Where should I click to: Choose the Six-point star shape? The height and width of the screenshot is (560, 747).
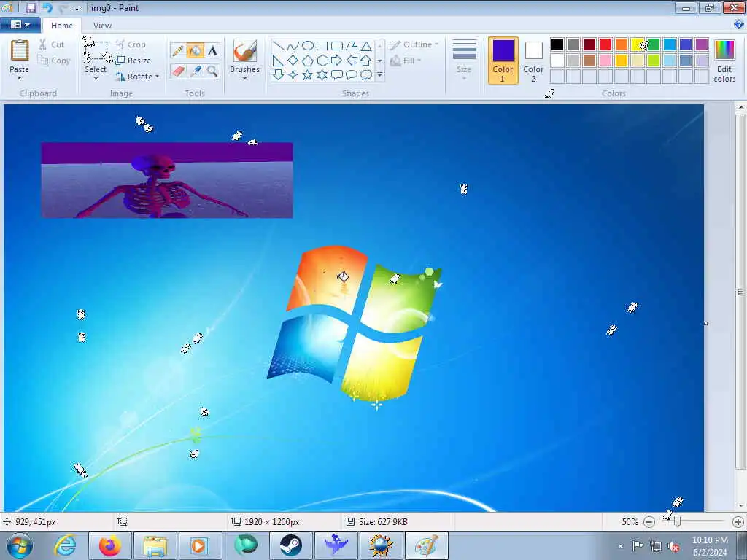point(322,75)
